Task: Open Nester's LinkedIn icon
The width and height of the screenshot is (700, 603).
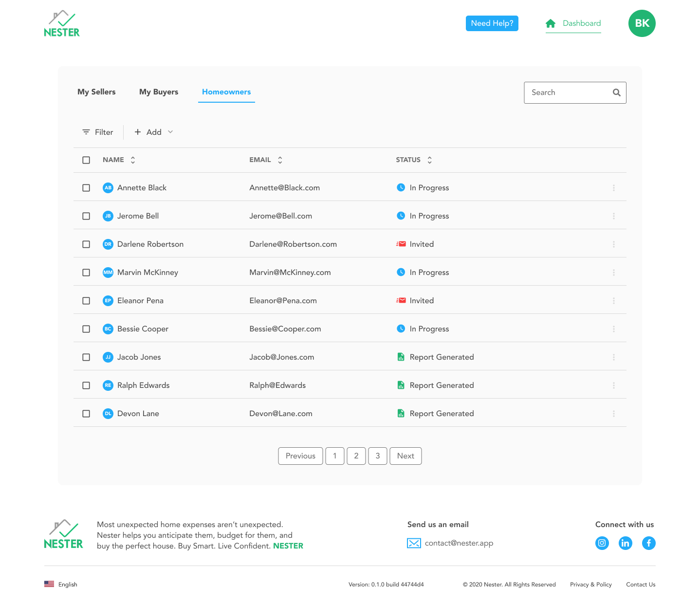Action: (x=625, y=543)
